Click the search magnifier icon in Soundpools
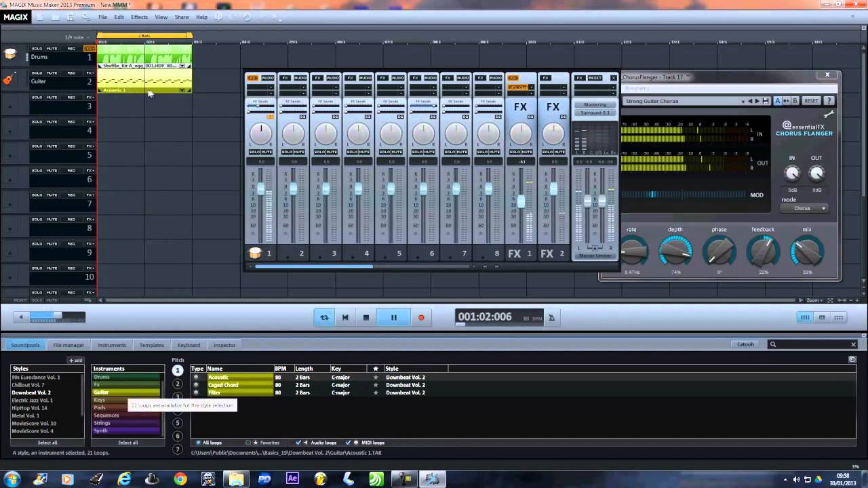This screenshot has width=868, height=488. (772, 344)
